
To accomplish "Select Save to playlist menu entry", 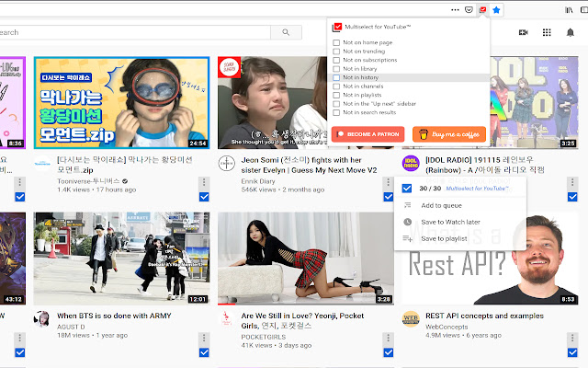I will (x=460, y=238).
